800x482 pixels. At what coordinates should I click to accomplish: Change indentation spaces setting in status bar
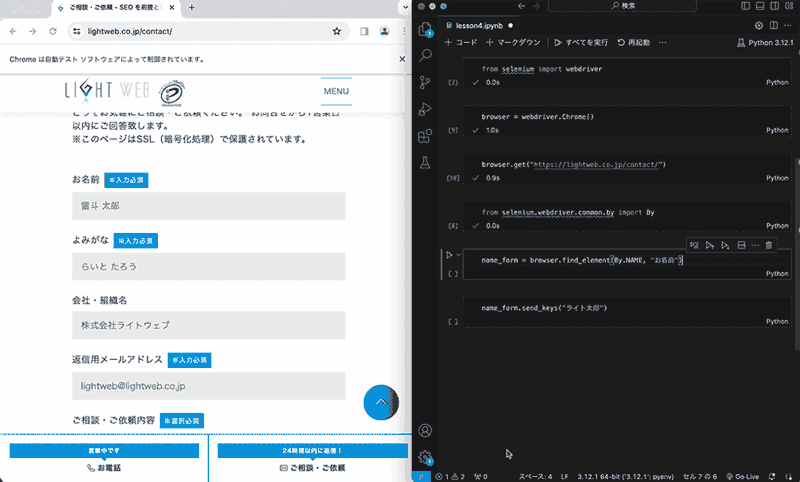(535, 476)
